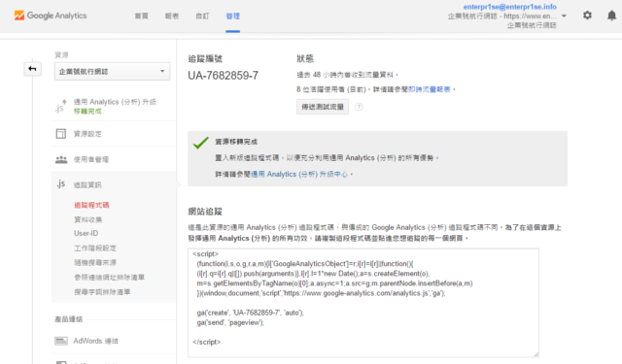Click the 傳送測試流量 button
Viewport: 622px width, 364px height.
click(x=323, y=107)
